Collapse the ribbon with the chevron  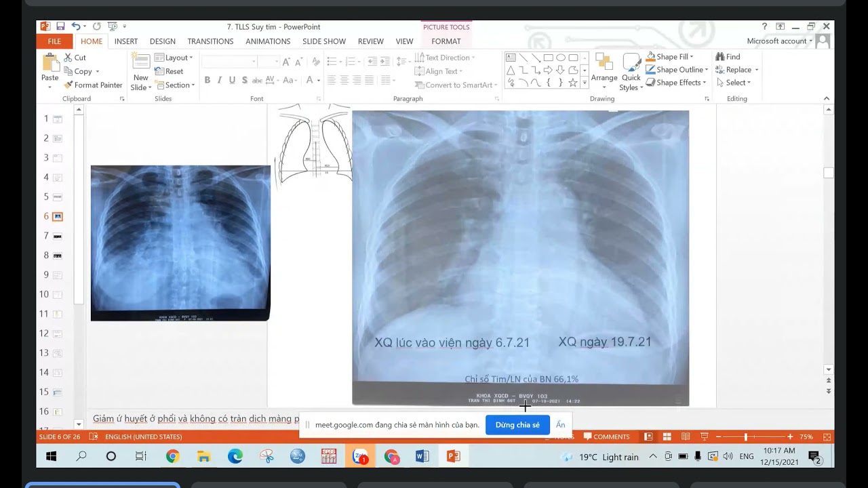pyautogui.click(x=827, y=99)
